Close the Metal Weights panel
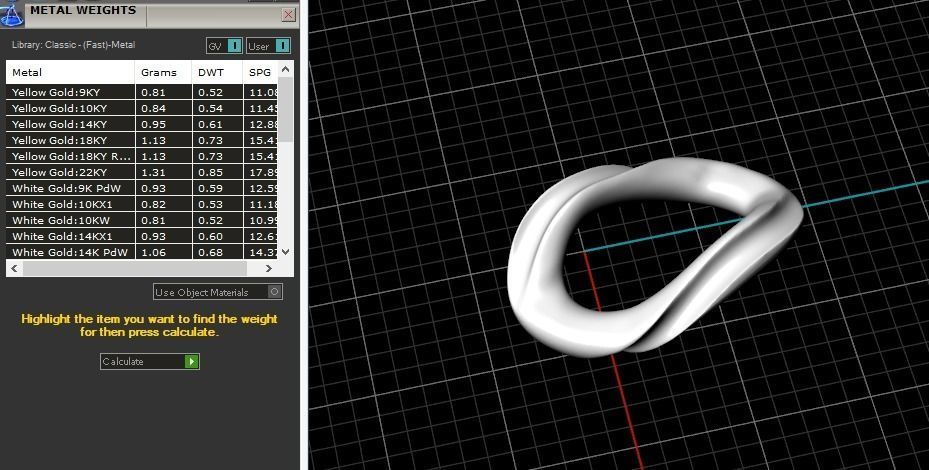This screenshot has width=929, height=470. 289,15
